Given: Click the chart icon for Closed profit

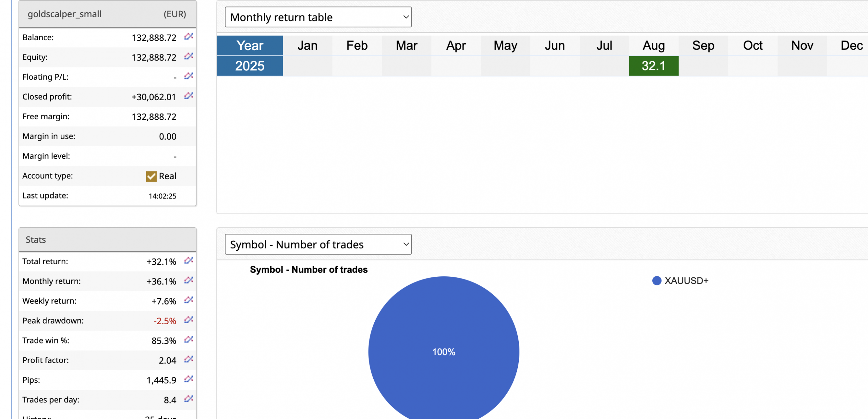Looking at the screenshot, I should [x=189, y=96].
